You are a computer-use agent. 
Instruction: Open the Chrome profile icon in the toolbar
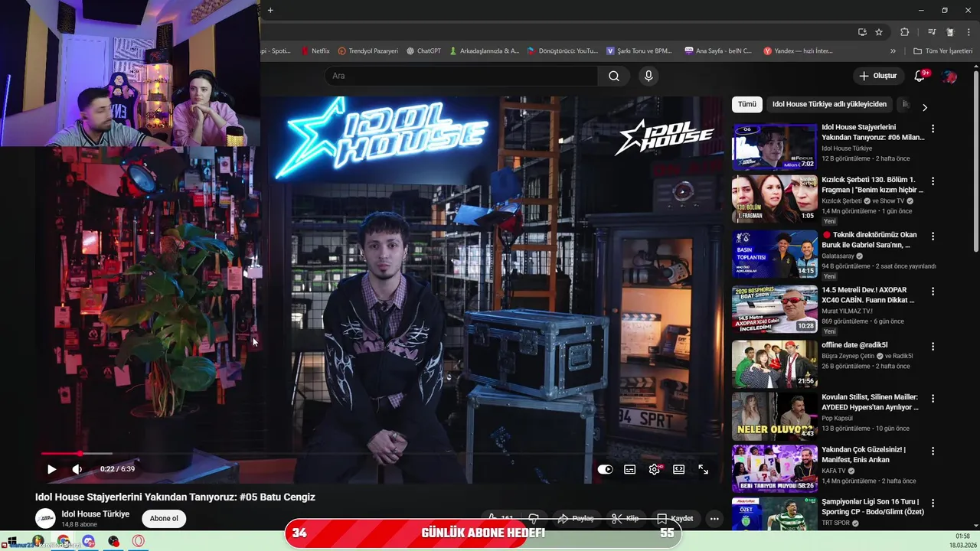[x=950, y=32]
